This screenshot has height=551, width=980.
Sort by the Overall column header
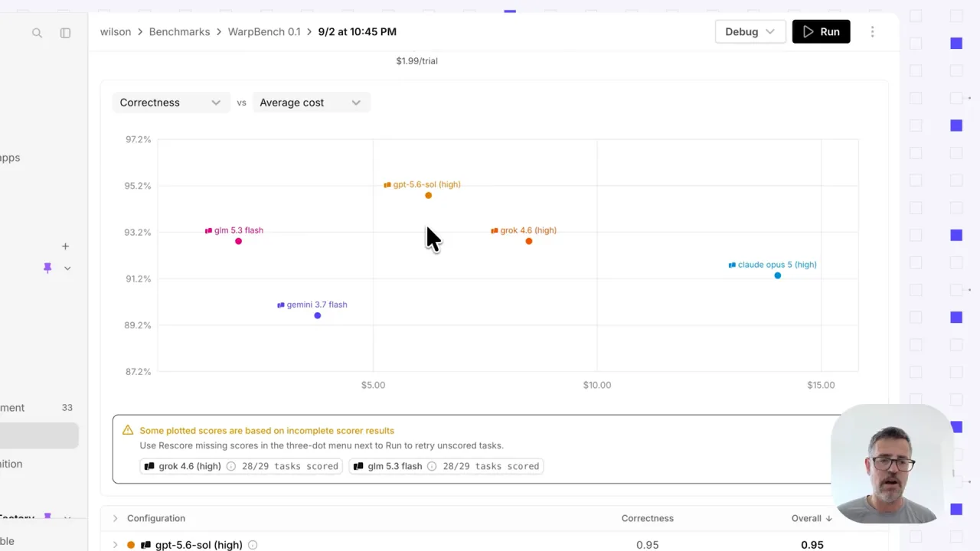click(812, 518)
